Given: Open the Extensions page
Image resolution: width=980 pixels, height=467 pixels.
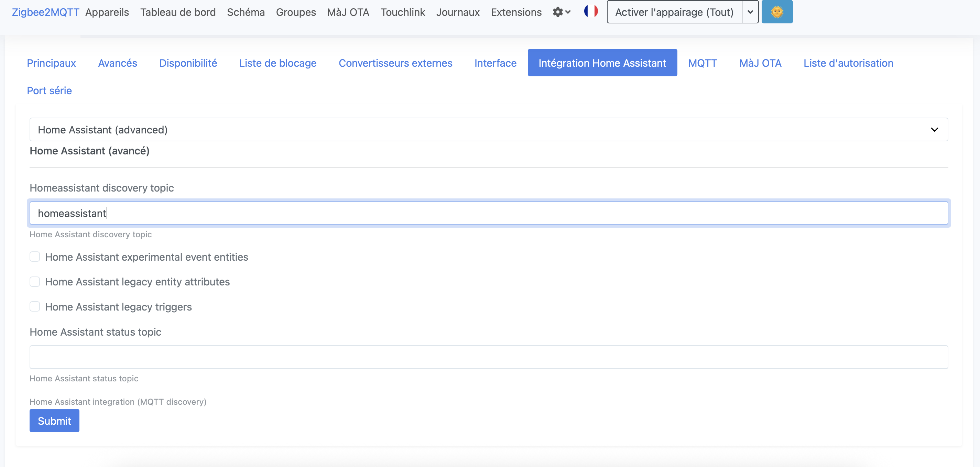Looking at the screenshot, I should click(516, 12).
